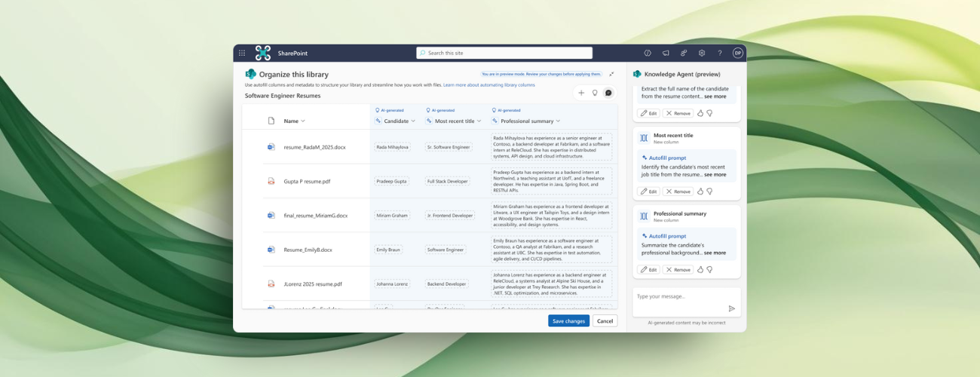Click the lightbulb suggestions icon
Image resolution: width=980 pixels, height=377 pixels.
point(595,93)
